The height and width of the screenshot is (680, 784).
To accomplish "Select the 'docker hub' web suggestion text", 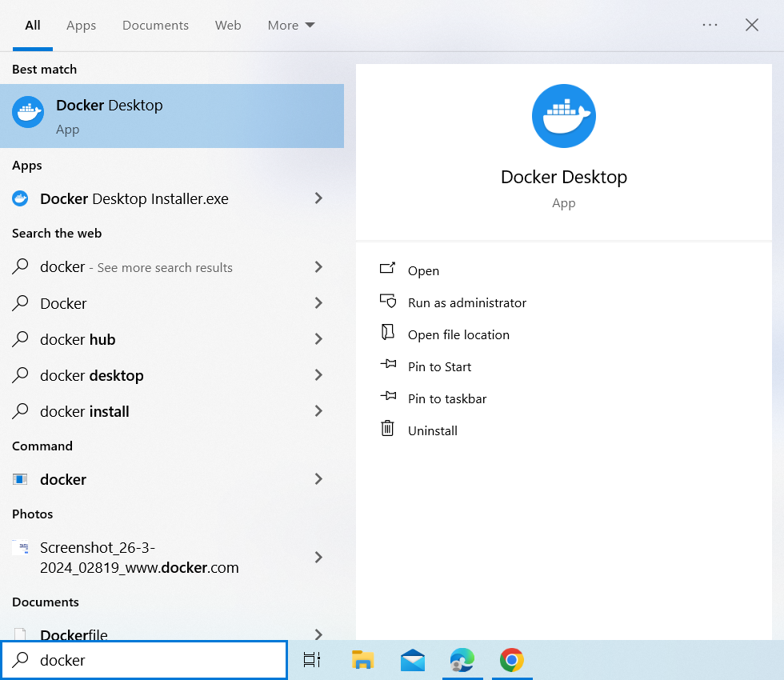I will [x=78, y=339].
